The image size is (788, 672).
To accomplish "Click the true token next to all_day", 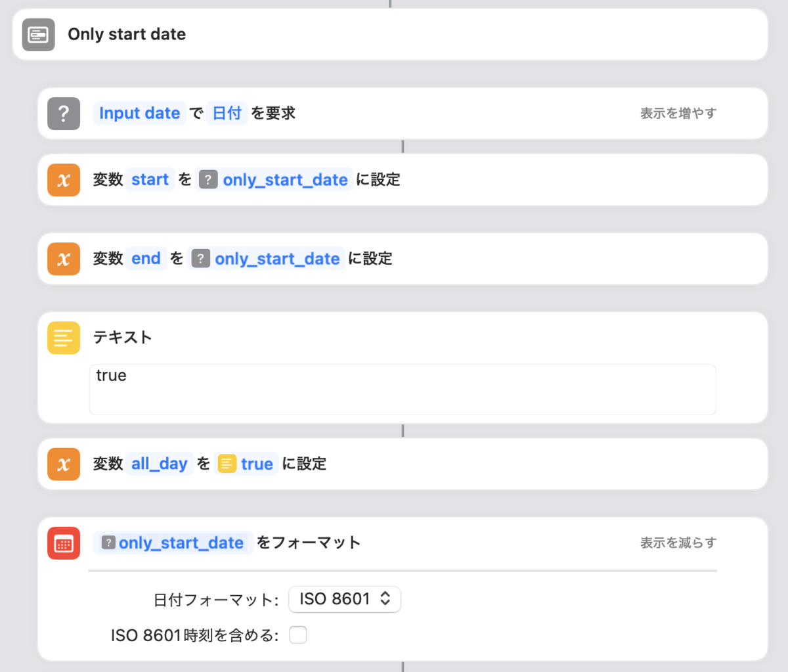I will click(x=255, y=463).
